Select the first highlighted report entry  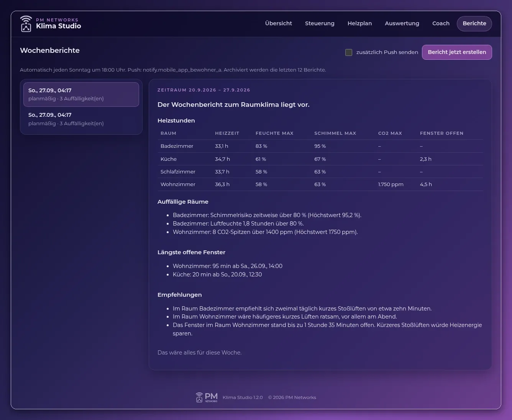point(81,94)
